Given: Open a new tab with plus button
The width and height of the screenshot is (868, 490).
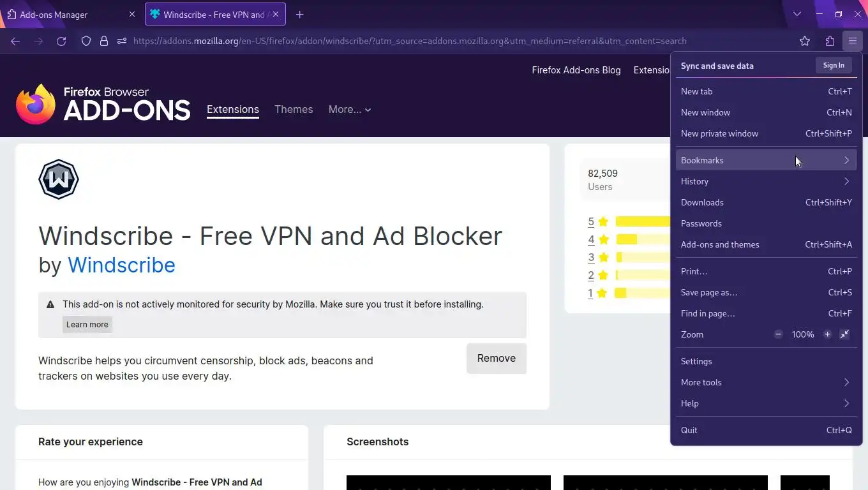Looking at the screenshot, I should 300,14.
